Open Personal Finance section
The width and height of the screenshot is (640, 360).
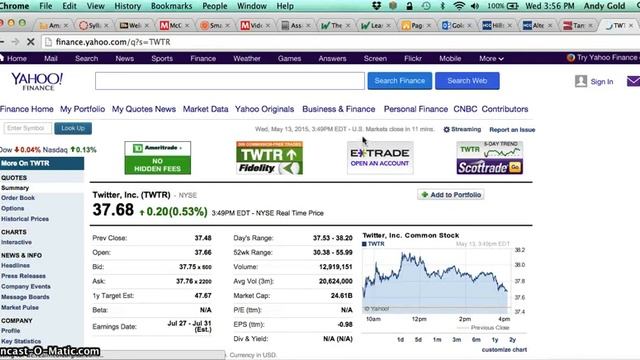[416, 109]
